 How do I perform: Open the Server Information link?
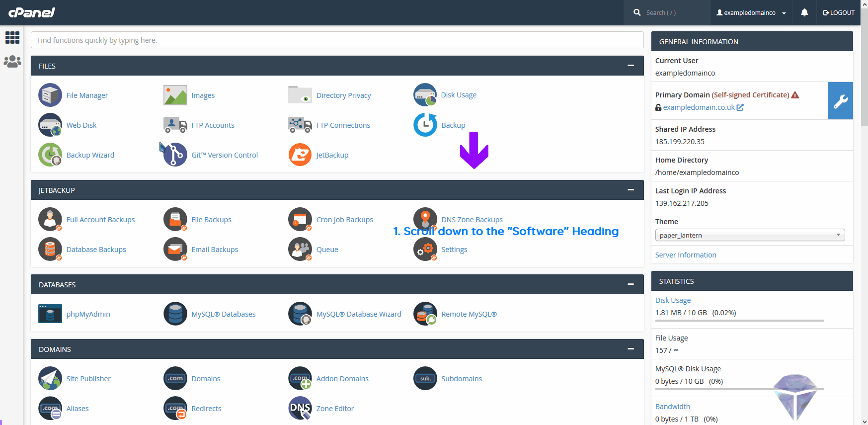pyautogui.click(x=686, y=255)
